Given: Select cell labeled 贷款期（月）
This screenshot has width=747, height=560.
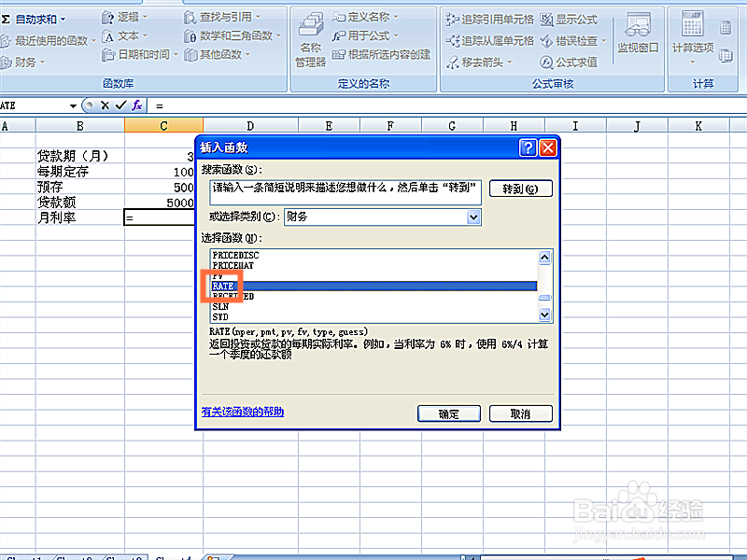Looking at the screenshot, I should [80, 156].
